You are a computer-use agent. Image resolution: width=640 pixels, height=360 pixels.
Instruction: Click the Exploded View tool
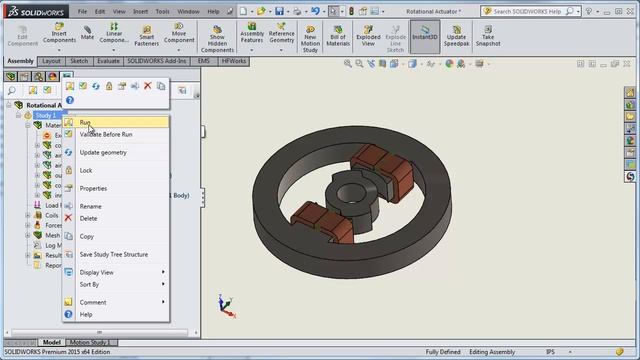click(x=368, y=36)
